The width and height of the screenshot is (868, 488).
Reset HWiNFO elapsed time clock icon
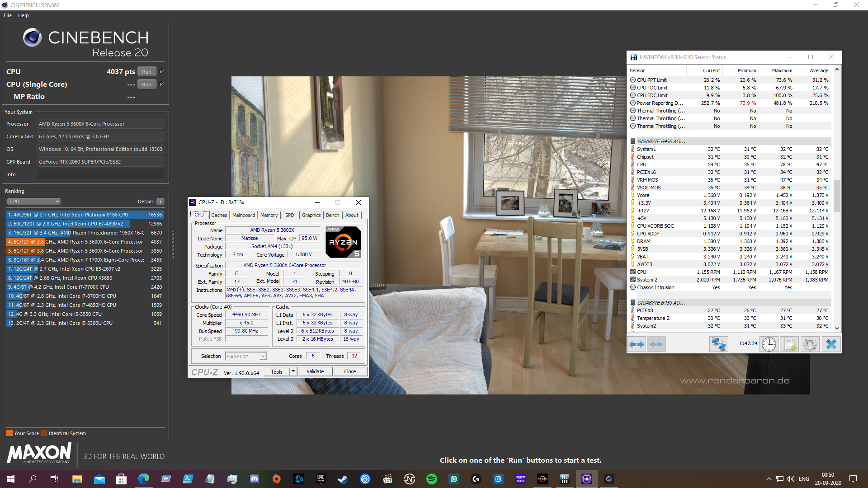tap(769, 344)
